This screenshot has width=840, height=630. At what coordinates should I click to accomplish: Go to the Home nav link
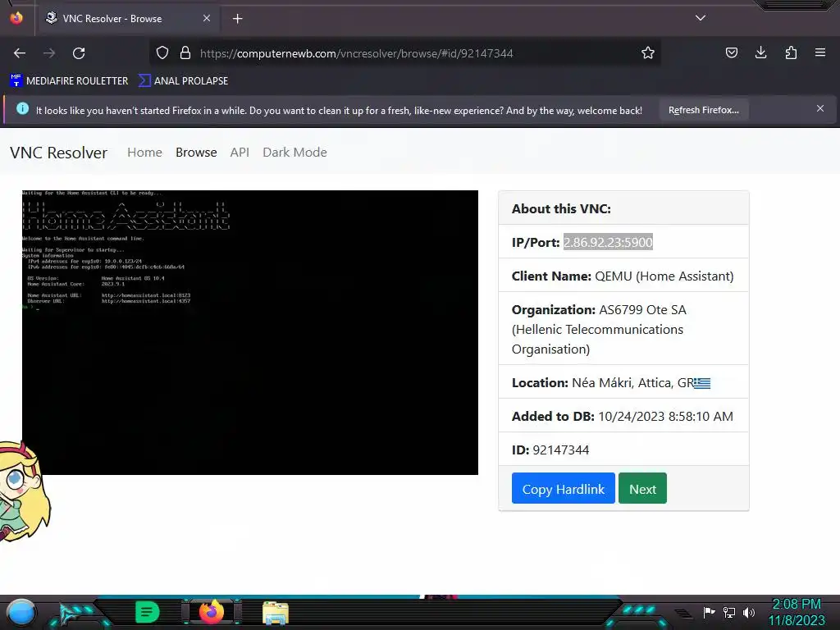coord(144,152)
